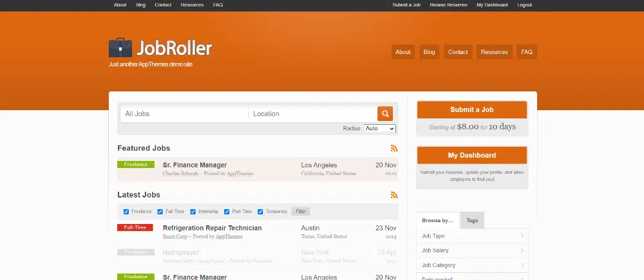The width and height of the screenshot is (644, 280).
Task: Open the My Dashboard sidebar button
Action: coord(471,156)
